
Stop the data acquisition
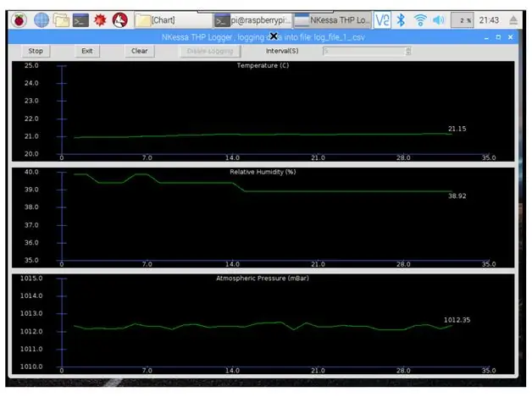click(x=36, y=51)
